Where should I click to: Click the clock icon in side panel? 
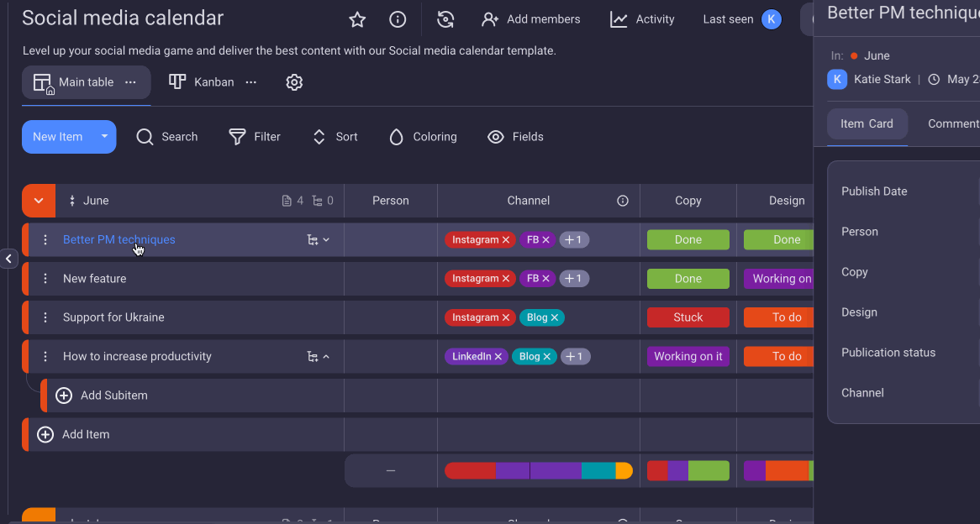[x=934, y=79]
